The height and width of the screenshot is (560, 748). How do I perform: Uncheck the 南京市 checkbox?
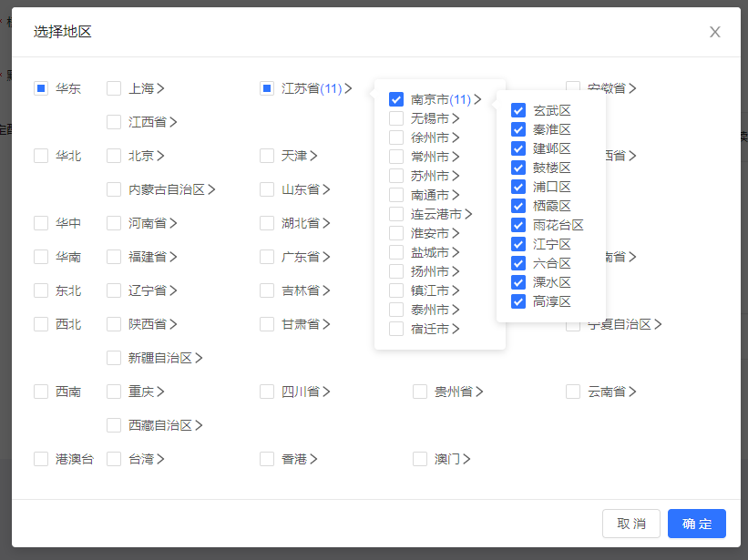click(396, 99)
